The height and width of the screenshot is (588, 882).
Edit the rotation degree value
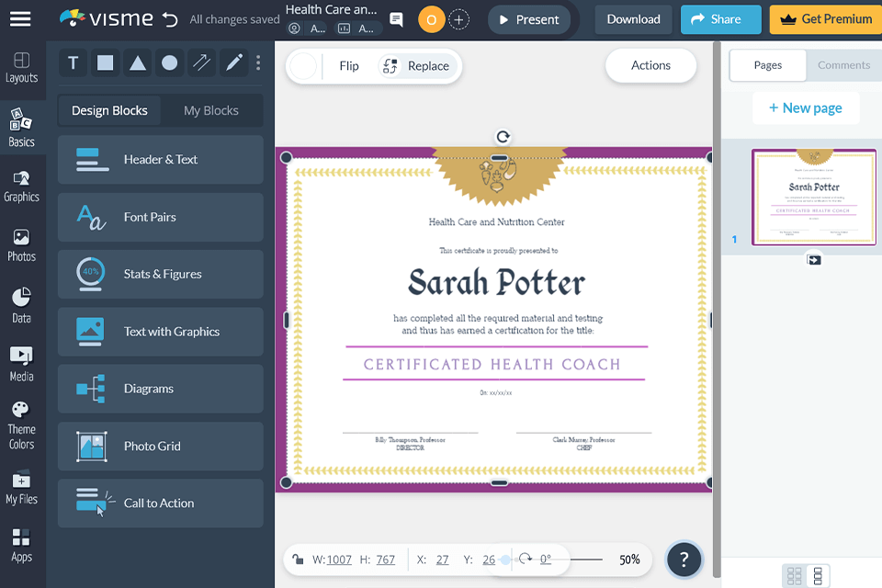(546, 560)
